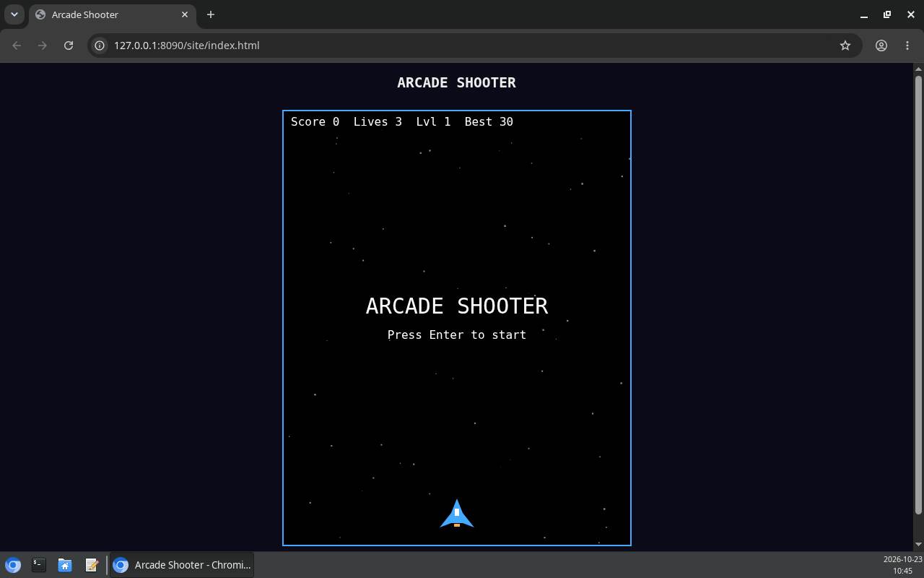
Task: Open the Chromium profile avatar icon
Action: pyautogui.click(x=881, y=45)
